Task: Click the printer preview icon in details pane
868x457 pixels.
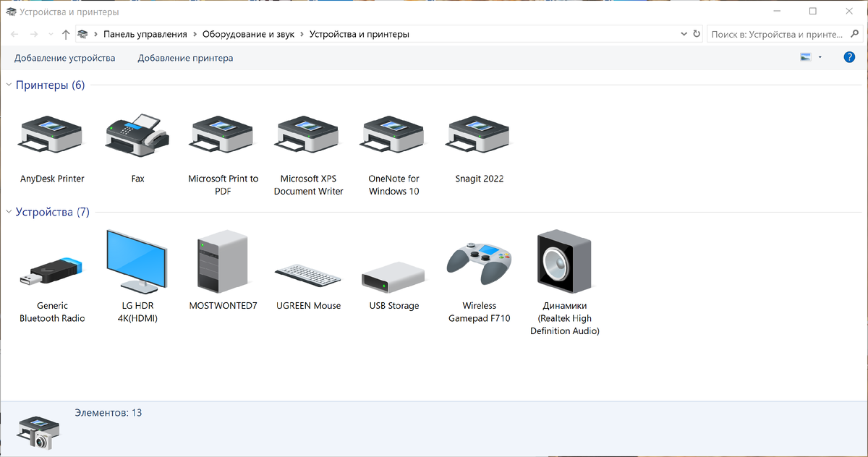Action: (38, 432)
